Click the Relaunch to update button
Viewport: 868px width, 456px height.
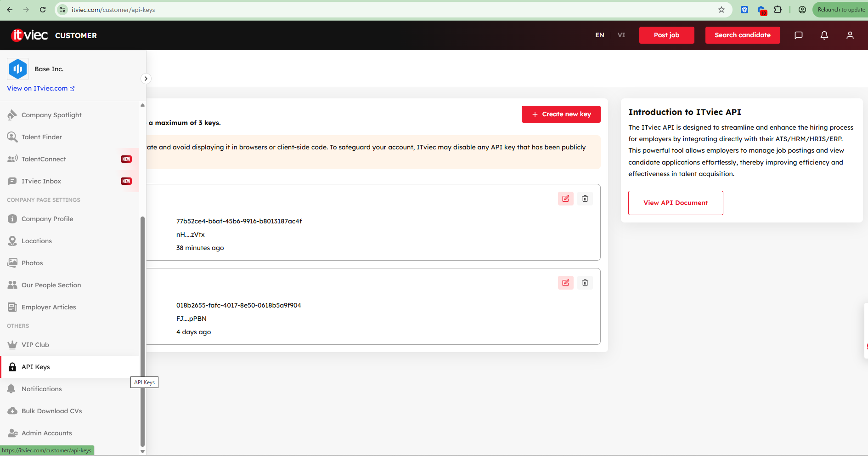pyautogui.click(x=841, y=10)
